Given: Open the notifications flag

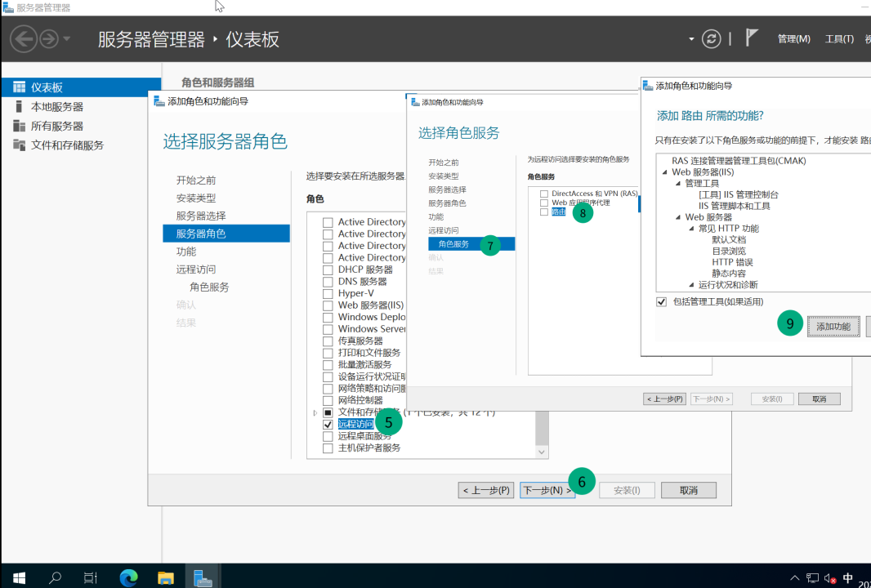Looking at the screenshot, I should 751,38.
